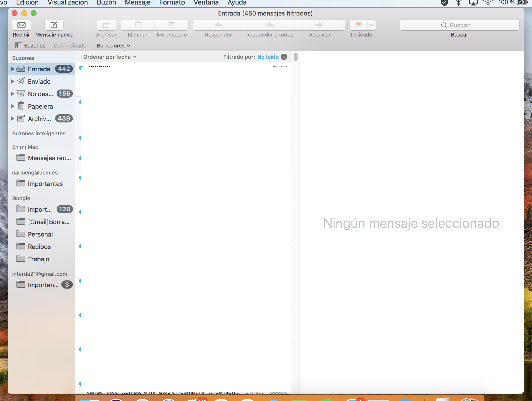The width and height of the screenshot is (532, 401).
Task: Click the Recibir envelope icon
Action: pyautogui.click(x=21, y=25)
